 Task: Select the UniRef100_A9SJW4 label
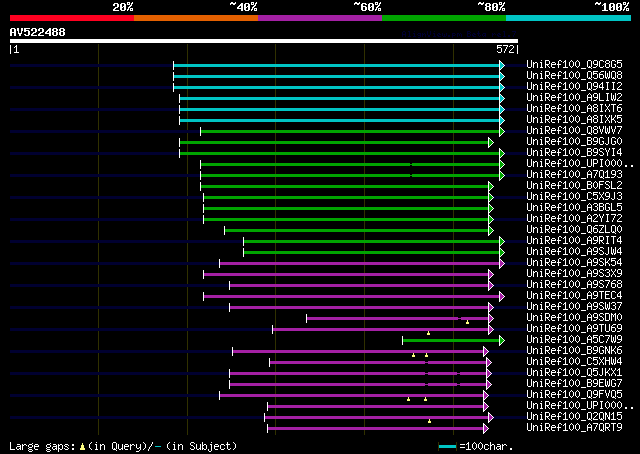(574, 251)
